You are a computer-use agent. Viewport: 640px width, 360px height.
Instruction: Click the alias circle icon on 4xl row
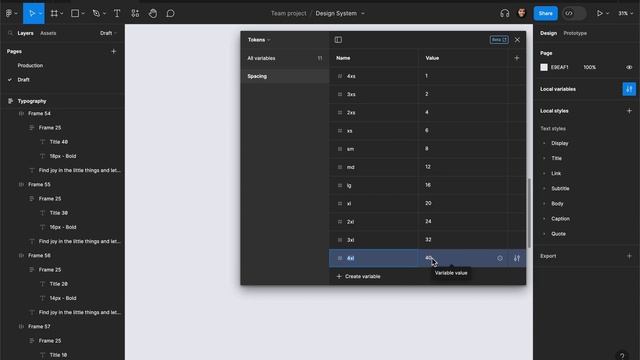(500, 258)
